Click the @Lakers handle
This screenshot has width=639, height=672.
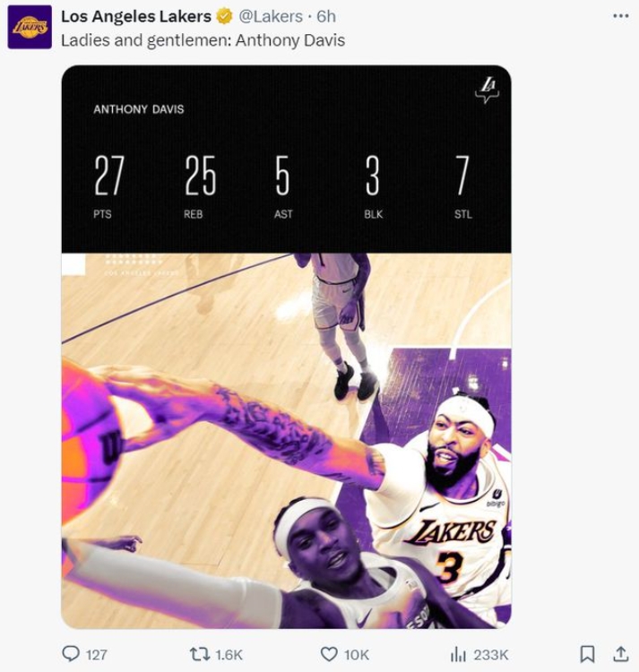coord(270,17)
